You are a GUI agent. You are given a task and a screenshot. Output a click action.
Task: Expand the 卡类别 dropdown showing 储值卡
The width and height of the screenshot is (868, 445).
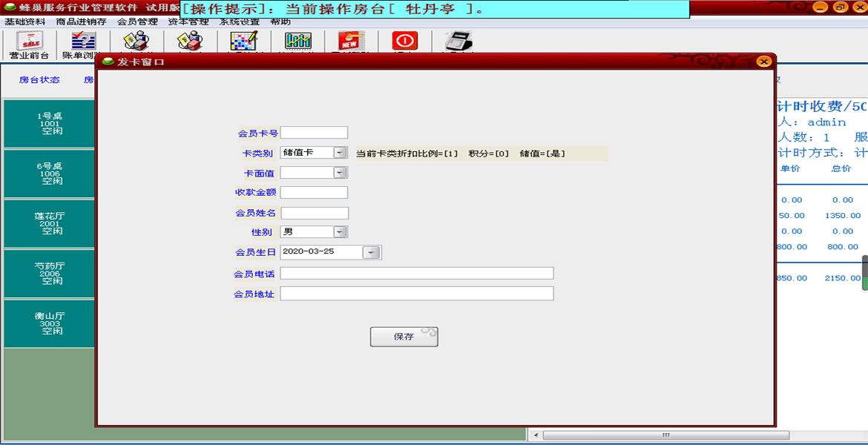[340, 153]
